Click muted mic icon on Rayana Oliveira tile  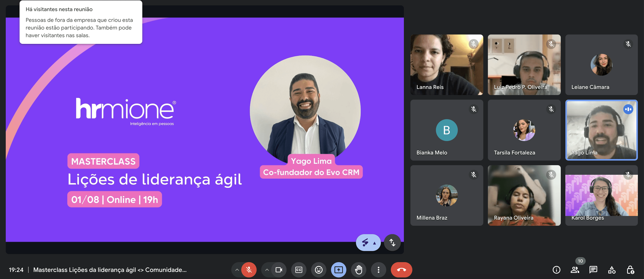pos(551,175)
